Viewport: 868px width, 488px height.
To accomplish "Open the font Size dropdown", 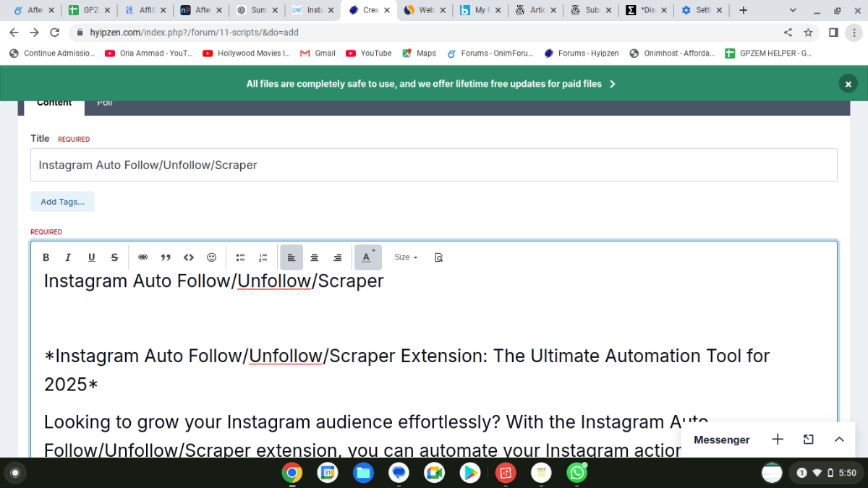I will tap(406, 257).
